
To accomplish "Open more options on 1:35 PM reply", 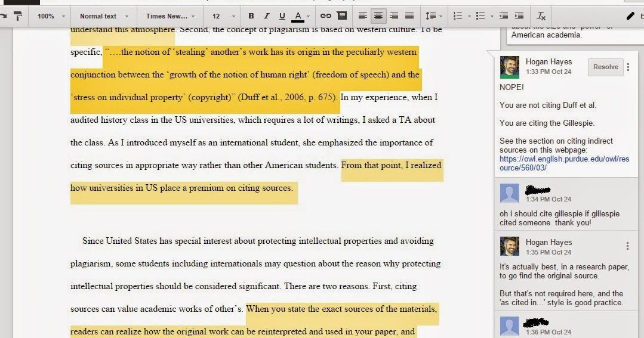I will [x=627, y=246].
